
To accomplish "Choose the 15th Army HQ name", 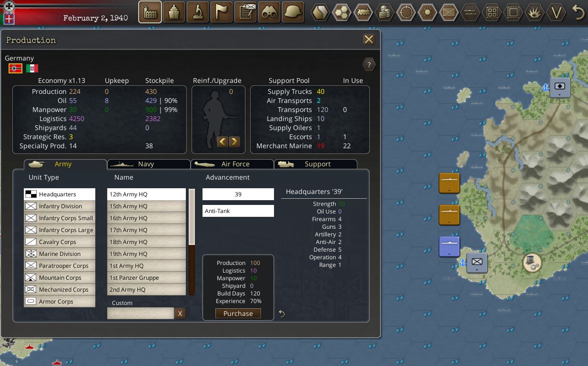I will [146, 206].
